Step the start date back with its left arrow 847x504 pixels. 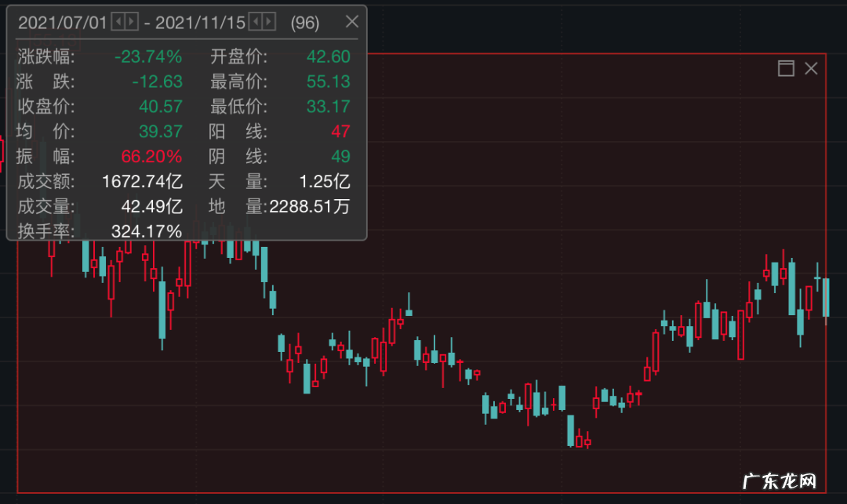coord(116,22)
